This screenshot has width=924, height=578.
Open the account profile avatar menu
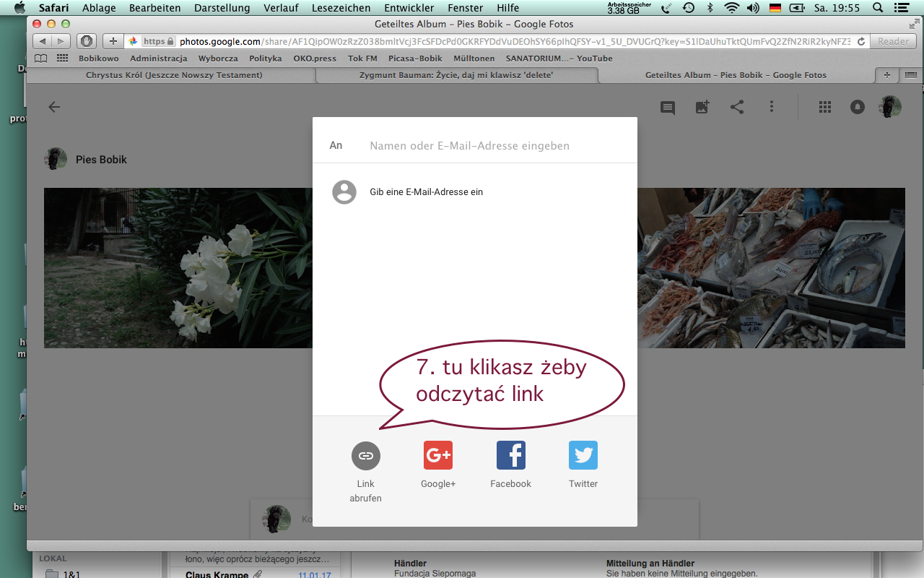click(890, 107)
